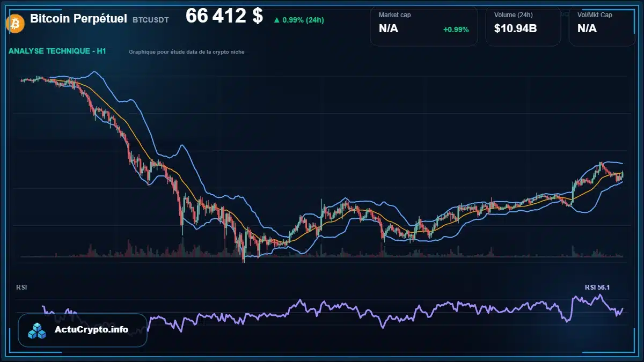Viewport: 644px width, 362px height.
Task: Click the N/A value under Market cap
Action: pyautogui.click(x=389, y=29)
